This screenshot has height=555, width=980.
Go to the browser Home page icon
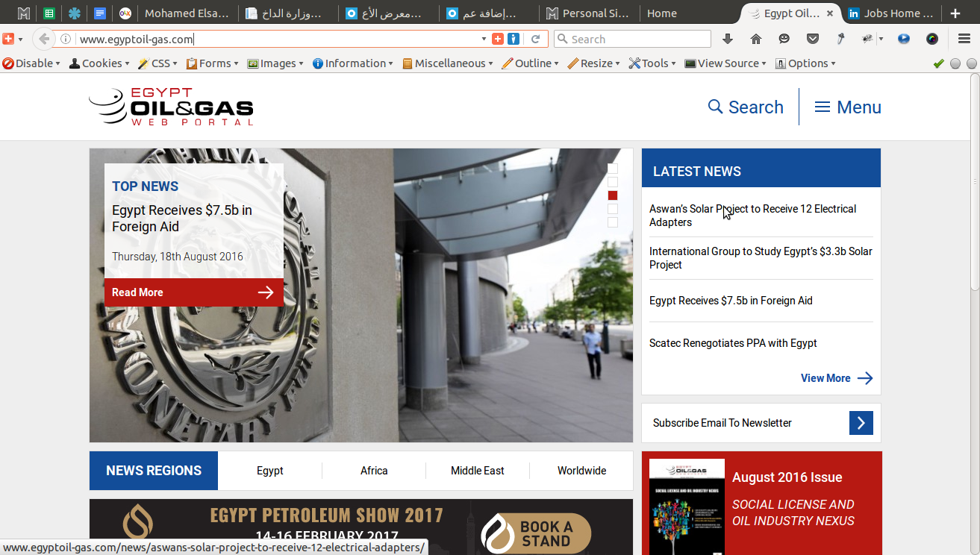[x=756, y=40]
